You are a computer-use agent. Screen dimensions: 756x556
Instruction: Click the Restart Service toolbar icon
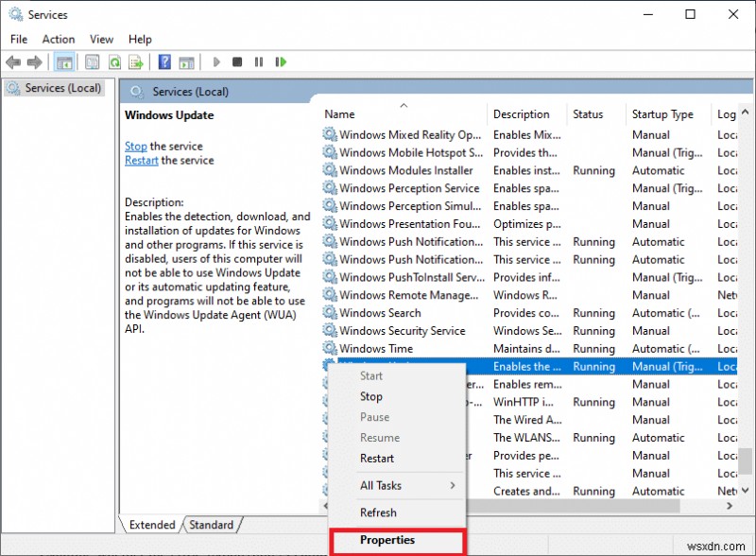click(281, 61)
